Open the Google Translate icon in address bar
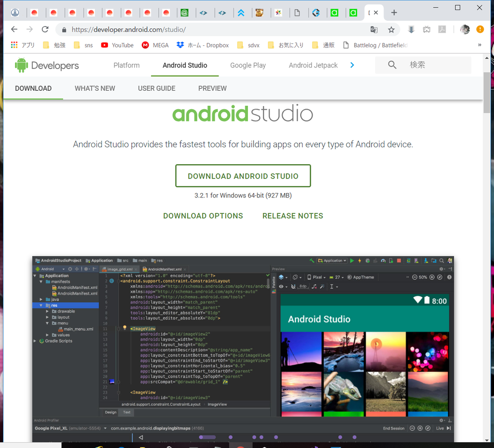The image size is (494, 448). click(374, 29)
